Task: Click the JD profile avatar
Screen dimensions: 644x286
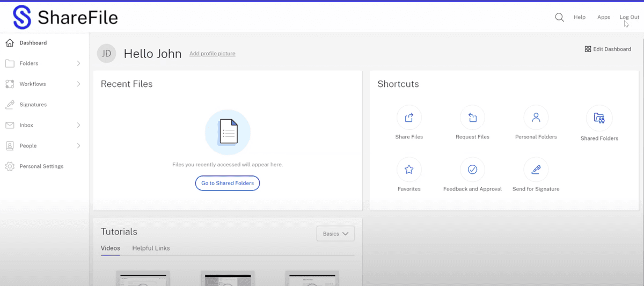Action: [x=106, y=53]
